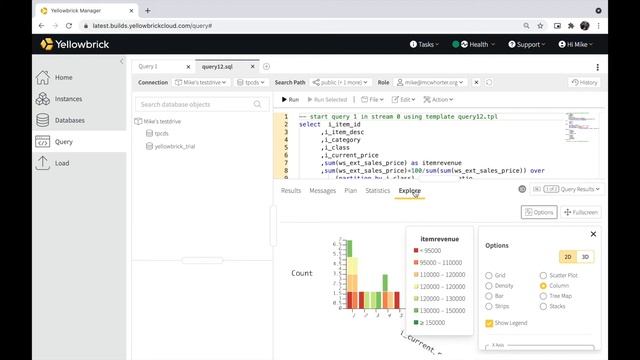Switch to the Results tab

(291, 191)
